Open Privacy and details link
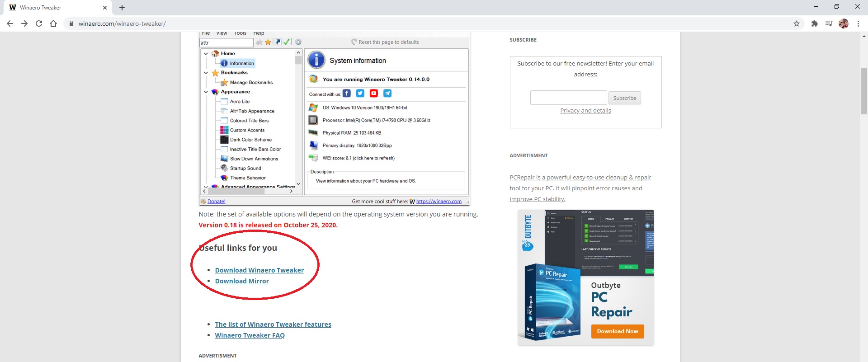The image size is (868, 362). point(585,111)
